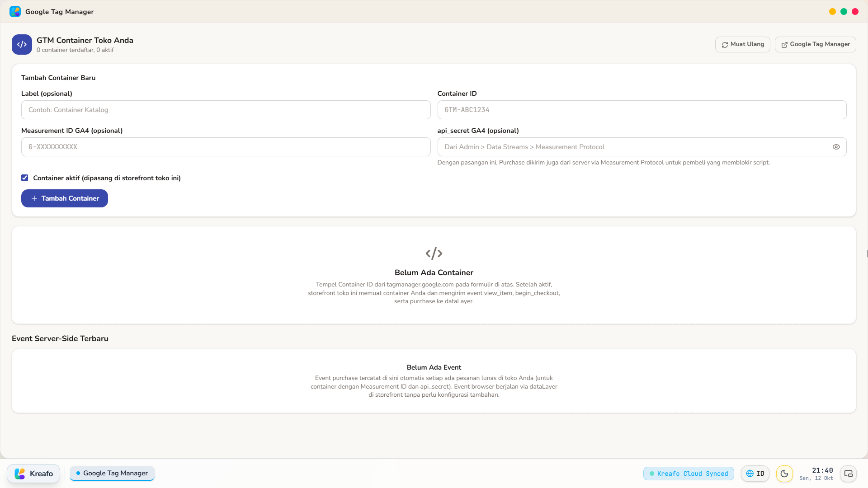Click the code icon above Belum Ada Container
Image resolution: width=868 pixels, height=488 pixels.
[x=434, y=253]
